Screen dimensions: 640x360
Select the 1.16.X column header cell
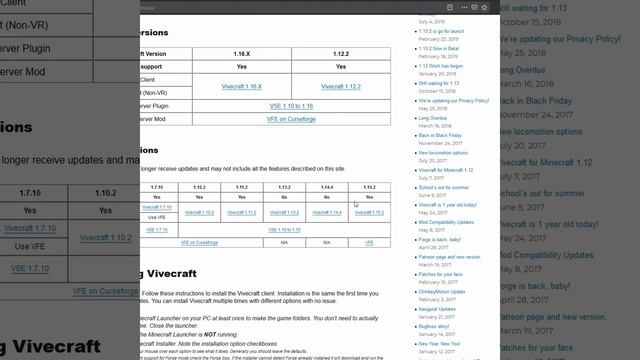(x=242, y=54)
